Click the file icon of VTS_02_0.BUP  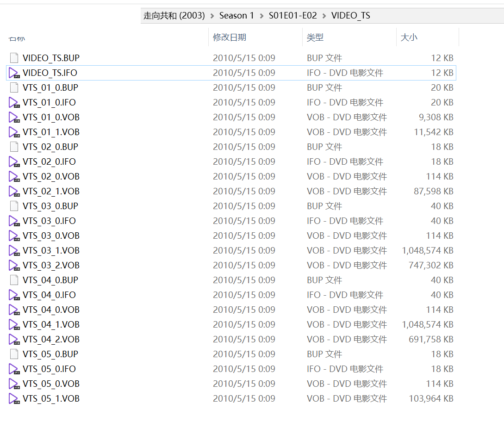(x=14, y=147)
